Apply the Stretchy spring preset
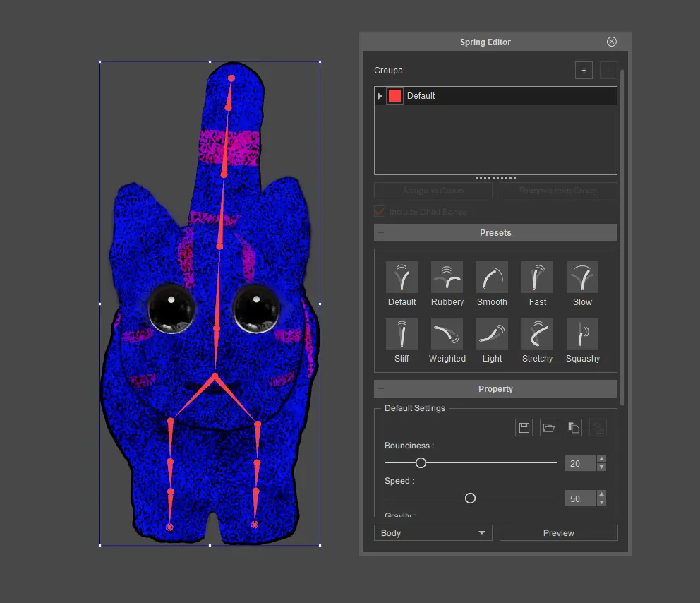Image resolution: width=700 pixels, height=603 pixels. pyautogui.click(x=537, y=333)
